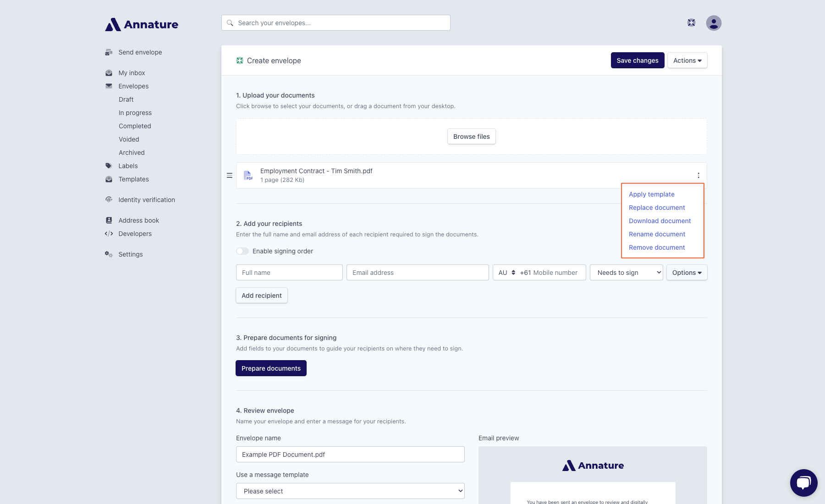
Task: Open the In progress envelopes list
Action: pyautogui.click(x=135, y=113)
